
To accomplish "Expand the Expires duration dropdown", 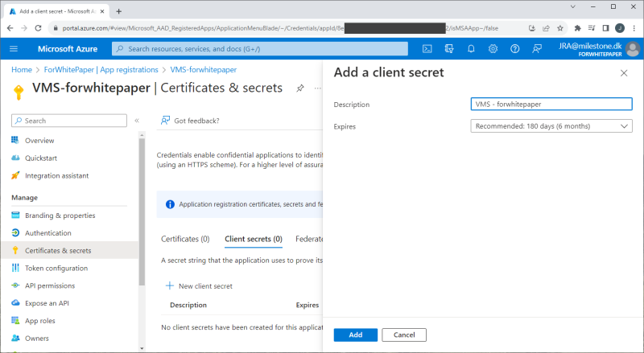I will [551, 126].
